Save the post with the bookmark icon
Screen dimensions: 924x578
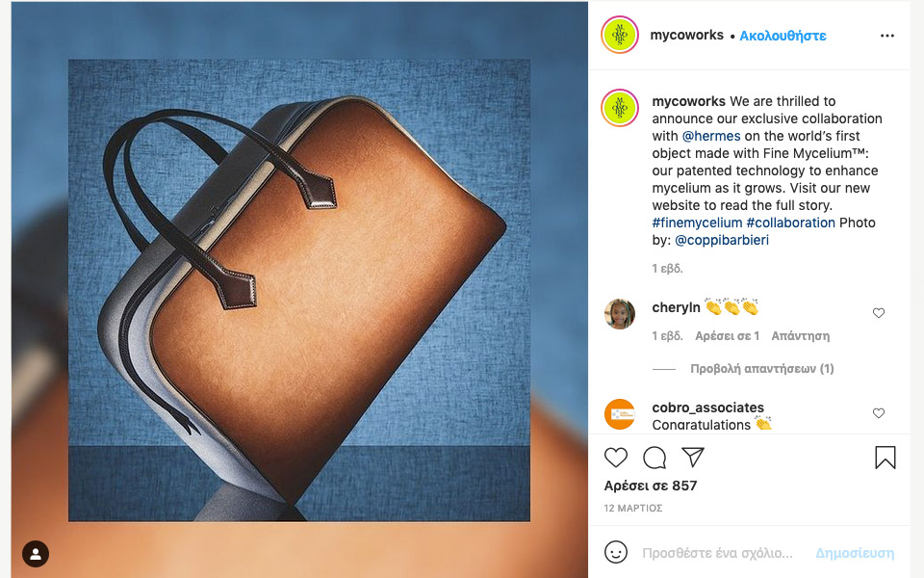pyautogui.click(x=885, y=458)
